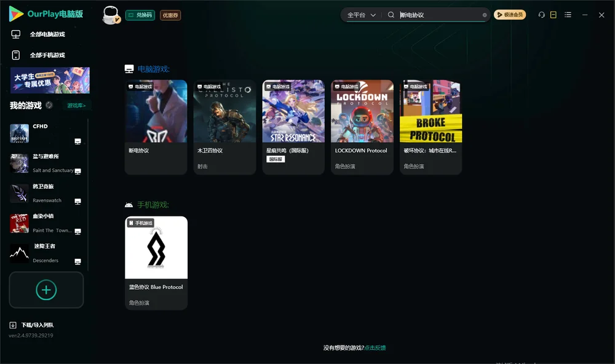Close the OurPlay window
Image resolution: width=615 pixels, height=364 pixels.
601,15
